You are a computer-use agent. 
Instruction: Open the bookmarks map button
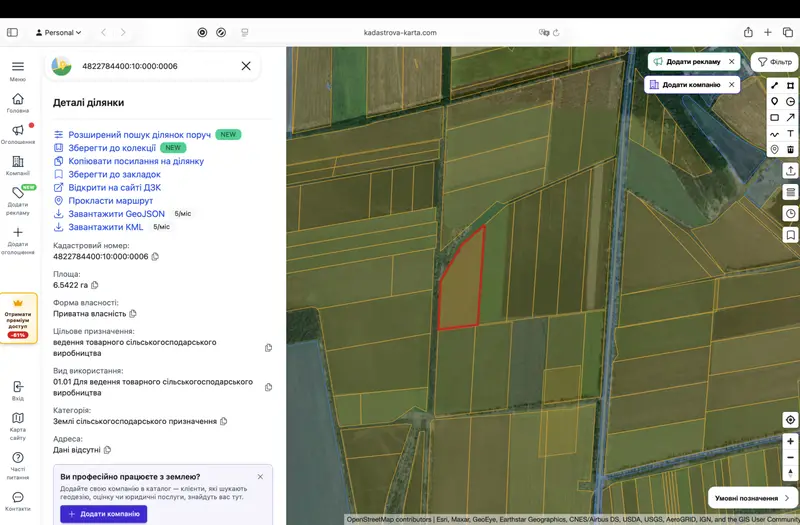point(790,235)
